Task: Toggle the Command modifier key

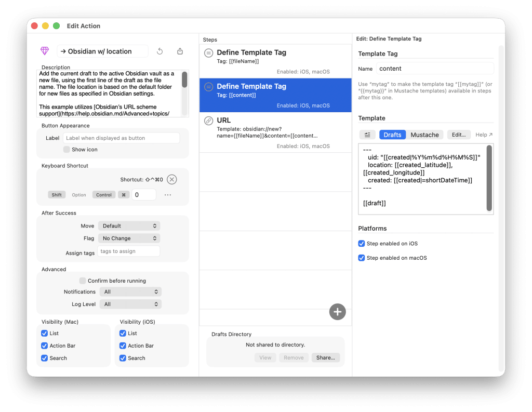Action: pyautogui.click(x=124, y=195)
